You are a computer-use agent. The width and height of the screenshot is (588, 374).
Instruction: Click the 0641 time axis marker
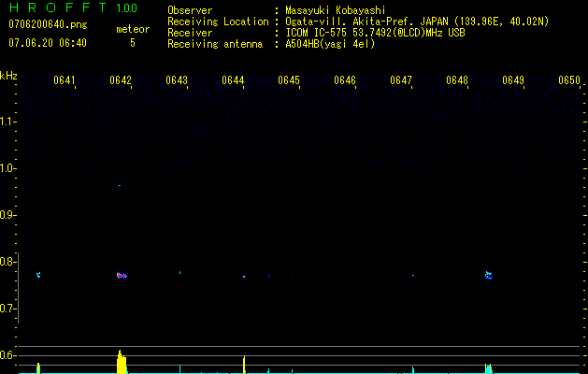(x=65, y=80)
